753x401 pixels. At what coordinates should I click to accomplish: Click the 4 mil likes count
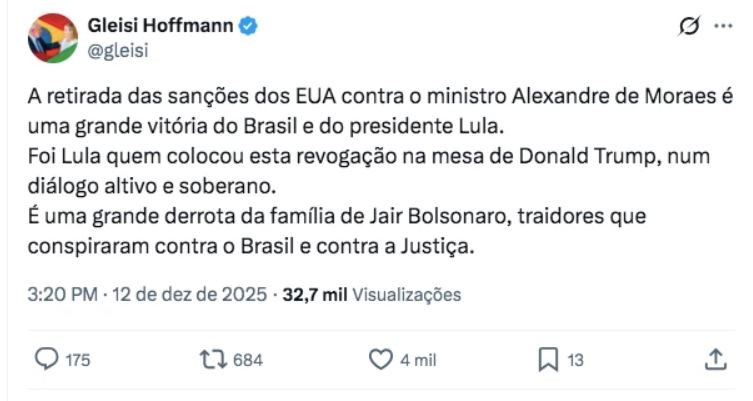point(418,360)
